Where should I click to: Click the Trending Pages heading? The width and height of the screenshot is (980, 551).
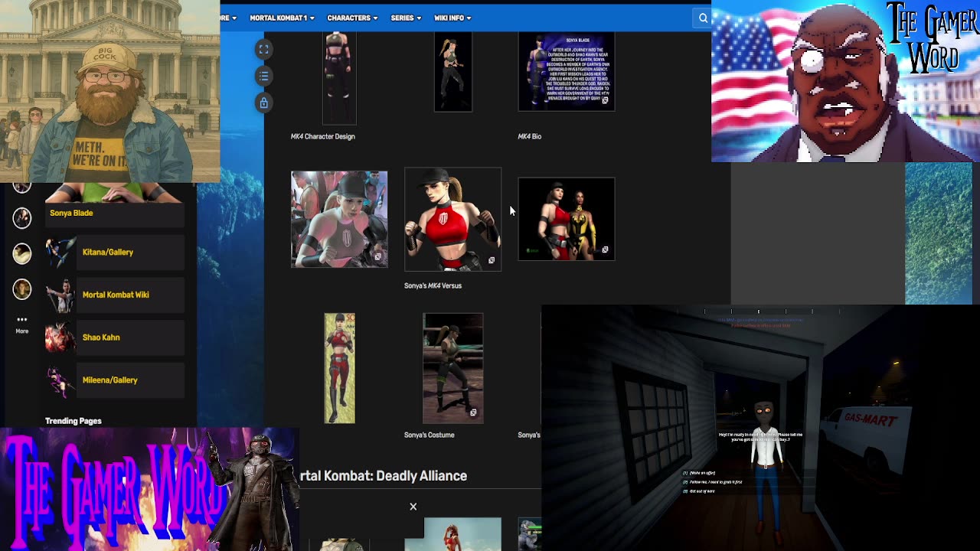point(73,421)
